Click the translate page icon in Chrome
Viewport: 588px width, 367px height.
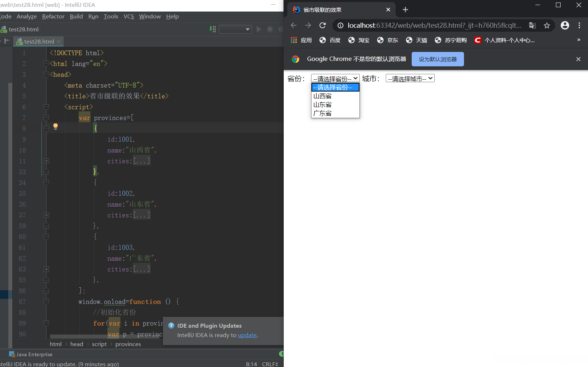[x=532, y=25]
